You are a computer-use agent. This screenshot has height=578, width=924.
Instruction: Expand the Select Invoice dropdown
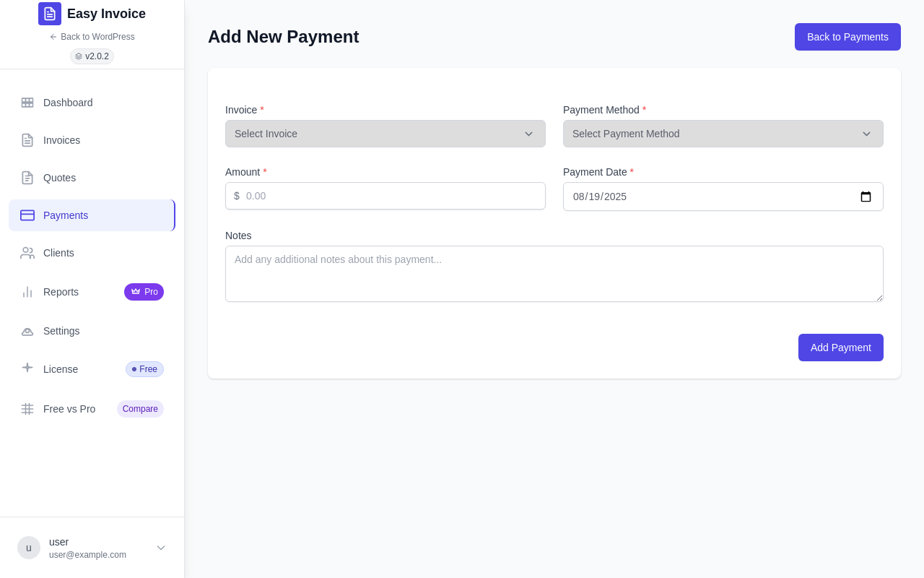coord(385,134)
